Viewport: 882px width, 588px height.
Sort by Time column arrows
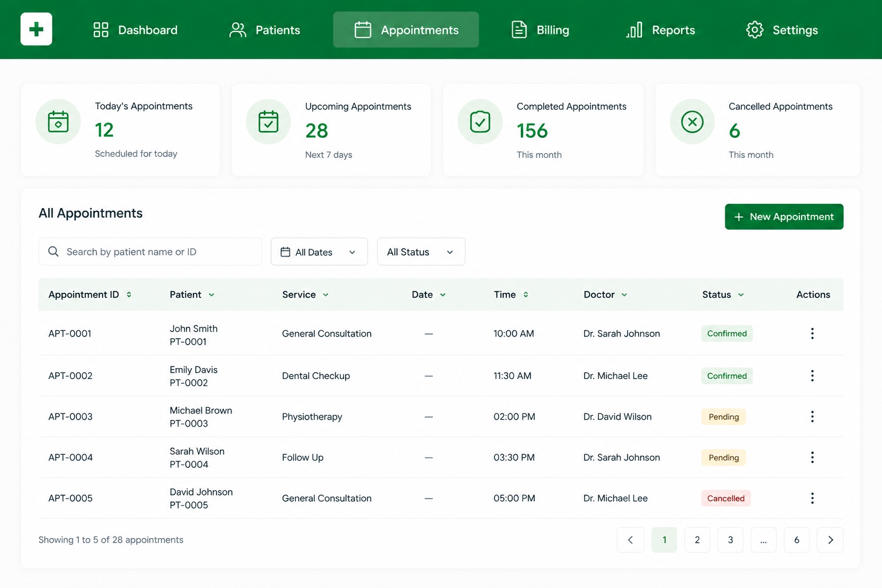525,295
